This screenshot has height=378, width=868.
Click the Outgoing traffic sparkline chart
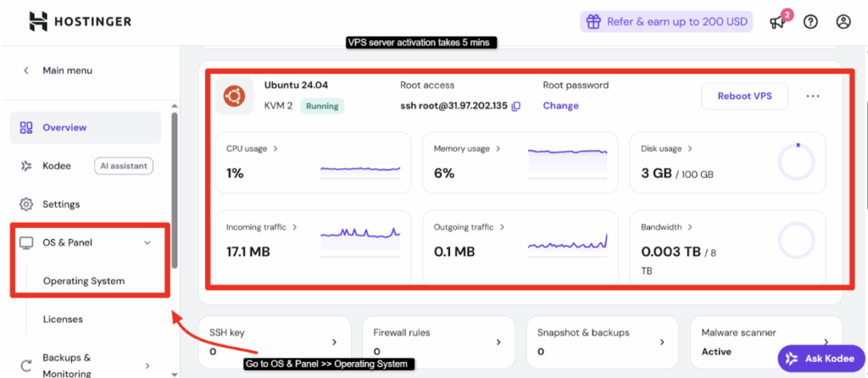coord(568,245)
